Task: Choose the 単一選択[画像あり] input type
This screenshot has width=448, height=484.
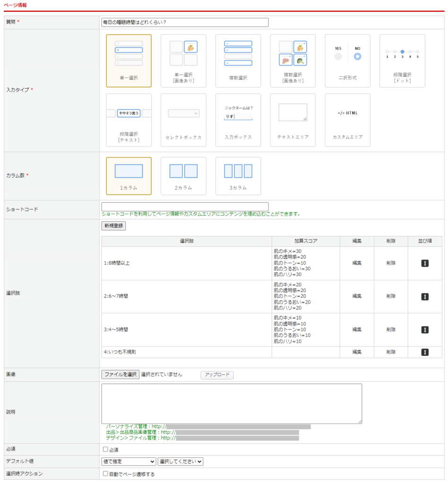Action: (183, 60)
